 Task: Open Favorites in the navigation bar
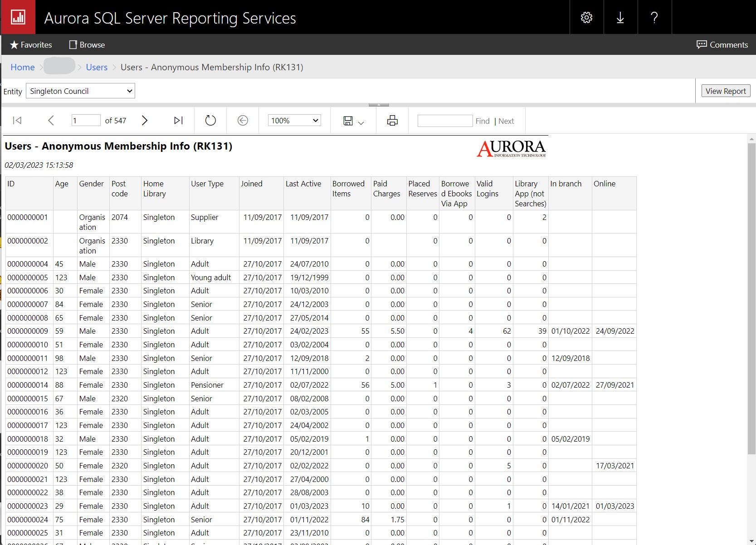31,45
